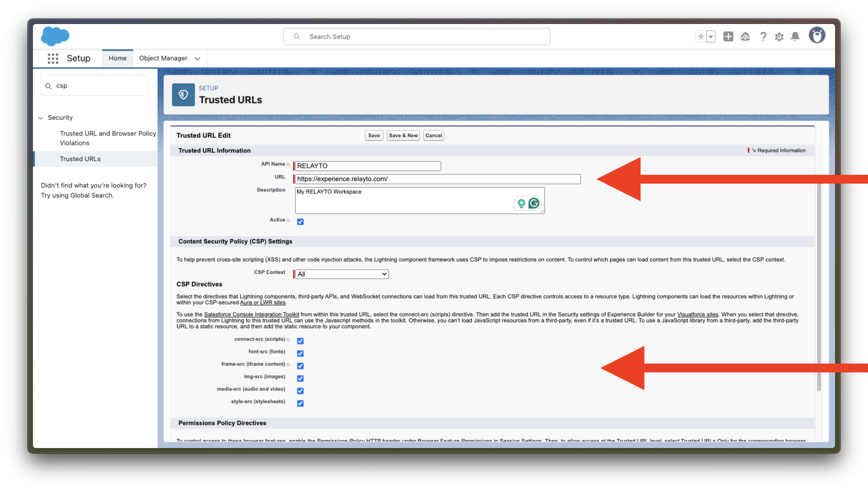Expand the favorites list dropdown arrow

[711, 36]
